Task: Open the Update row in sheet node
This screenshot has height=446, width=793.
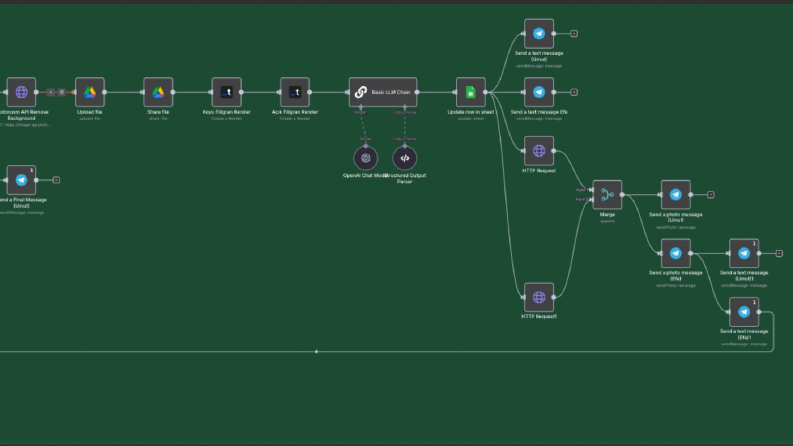Action: click(471, 92)
